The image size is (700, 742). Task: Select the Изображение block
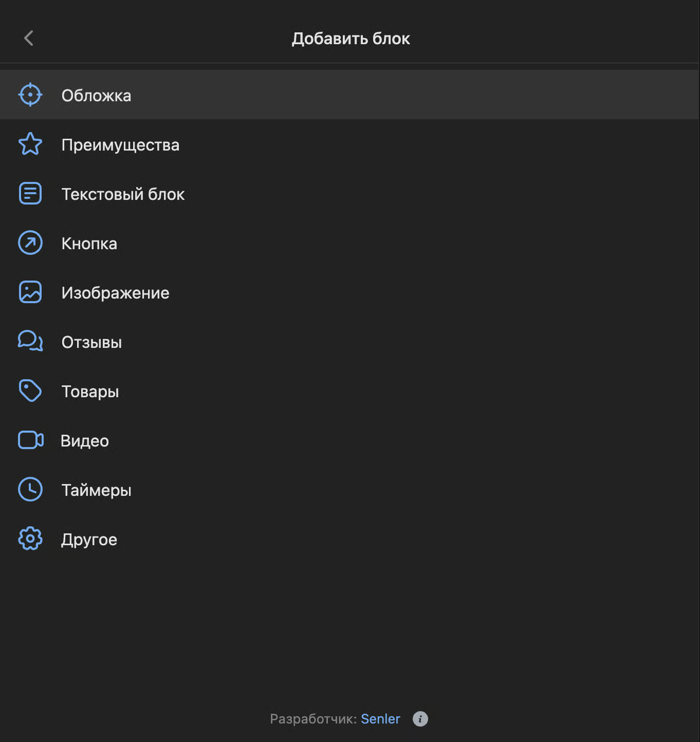click(115, 293)
